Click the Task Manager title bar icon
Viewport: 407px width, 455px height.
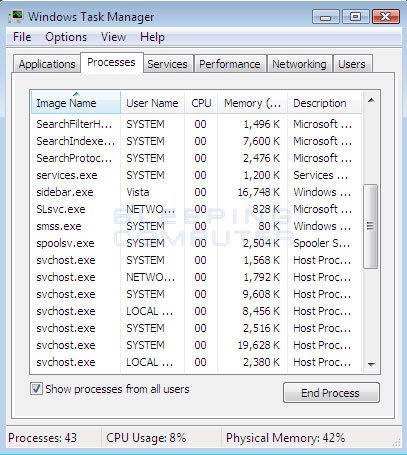click(15, 16)
